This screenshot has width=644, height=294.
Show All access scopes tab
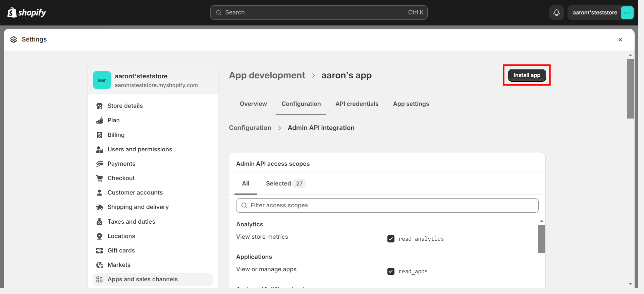tap(246, 183)
